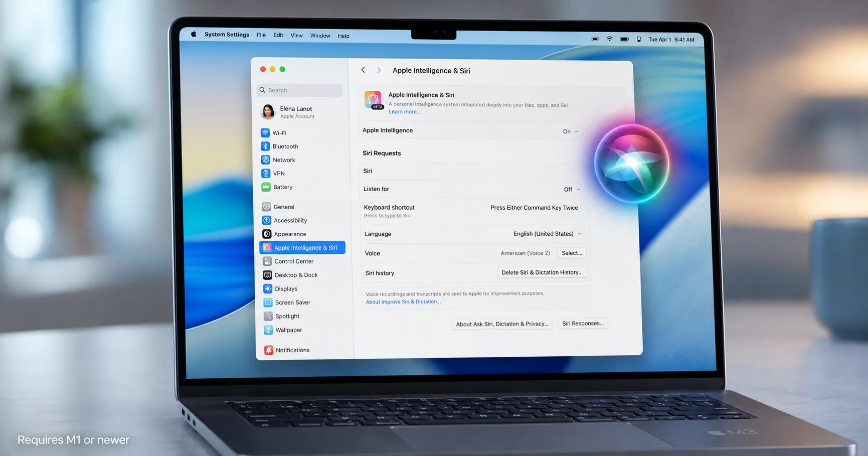Select the Desktop & Dock sidebar icon

[267, 275]
